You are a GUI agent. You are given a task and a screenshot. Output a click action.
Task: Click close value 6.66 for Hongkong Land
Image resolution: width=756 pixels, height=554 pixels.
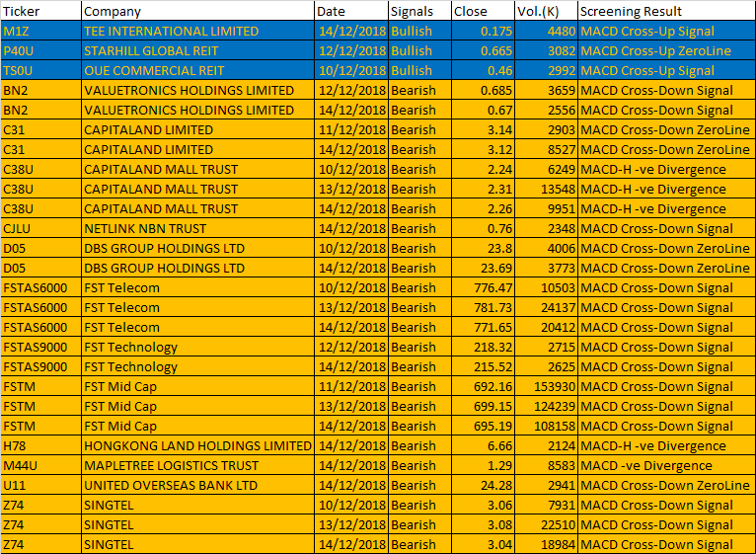[483, 446]
